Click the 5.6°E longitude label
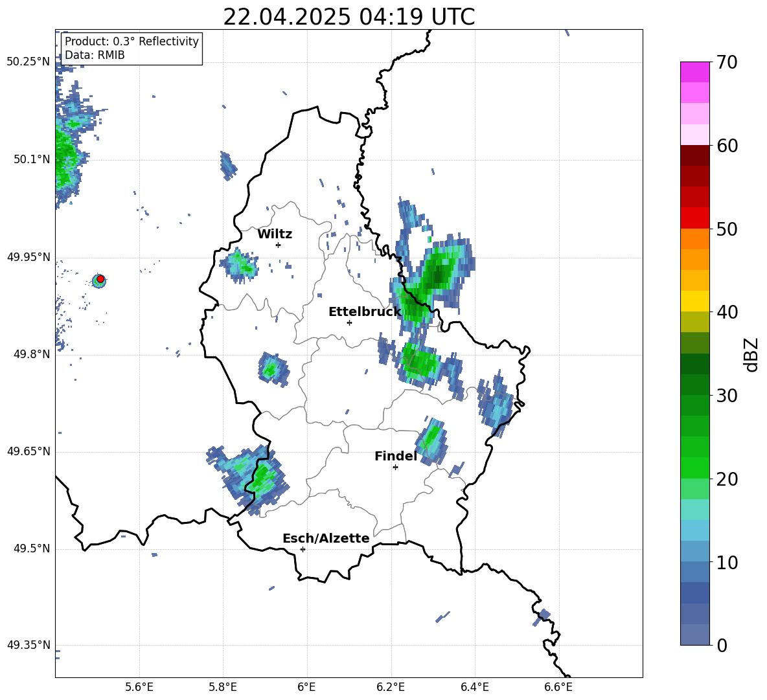The image size is (767, 700). click(139, 687)
